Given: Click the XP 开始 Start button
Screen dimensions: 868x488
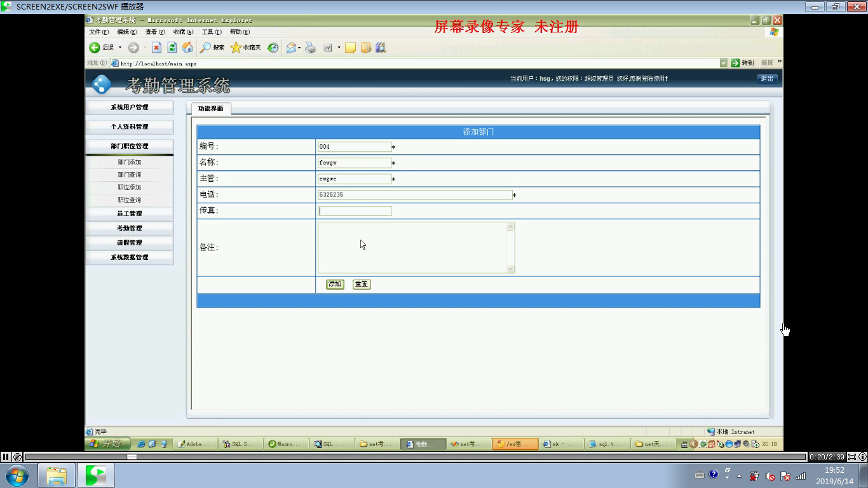Looking at the screenshot, I should click(108, 444).
